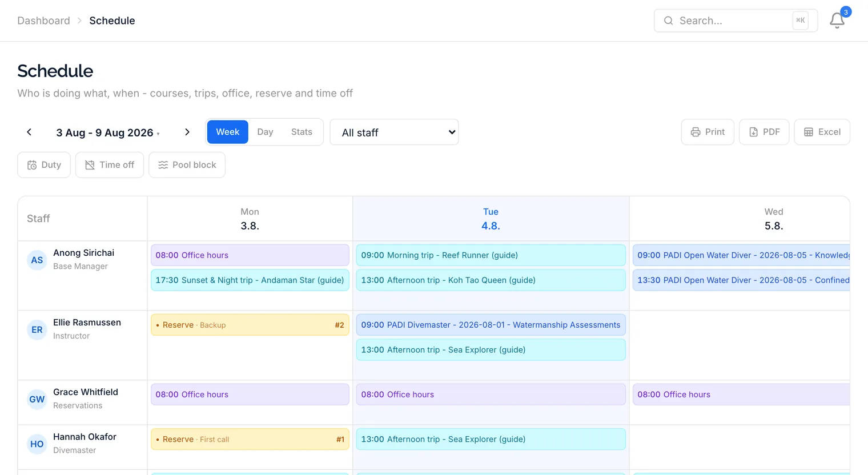Switch to the Week view tab
Image resolution: width=868 pixels, height=475 pixels.
point(227,132)
